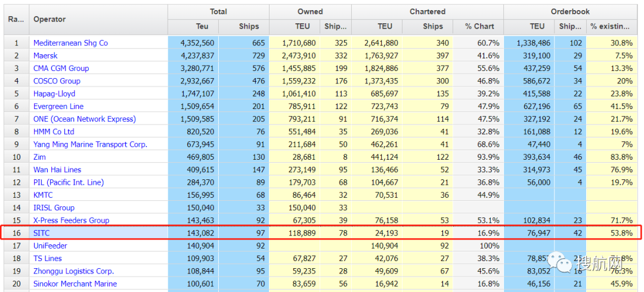644x292 pixels.
Task: Sort by the Operator column header
Action: pos(49,19)
